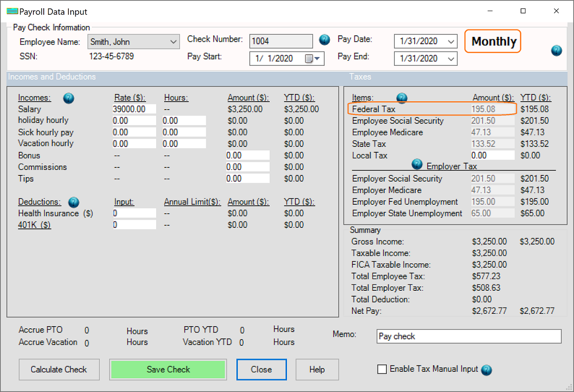Expand the Employee Name dropdown
This screenshot has height=392, width=574.
click(x=173, y=42)
